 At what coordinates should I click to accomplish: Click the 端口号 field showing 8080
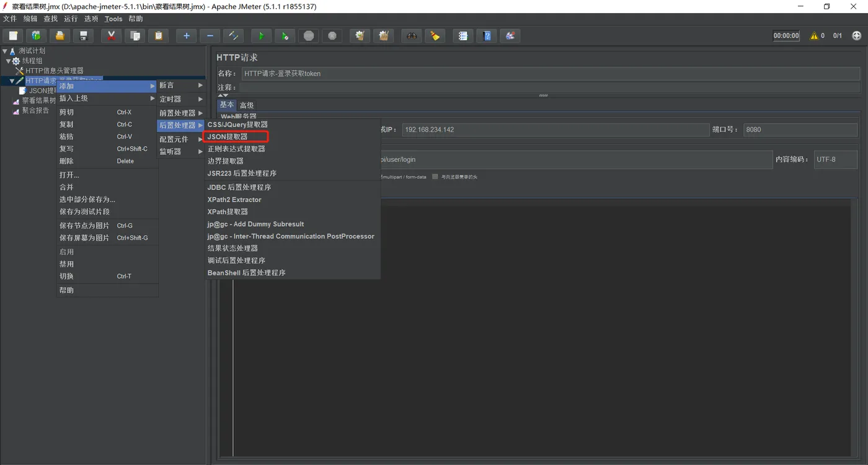pyautogui.click(x=802, y=130)
